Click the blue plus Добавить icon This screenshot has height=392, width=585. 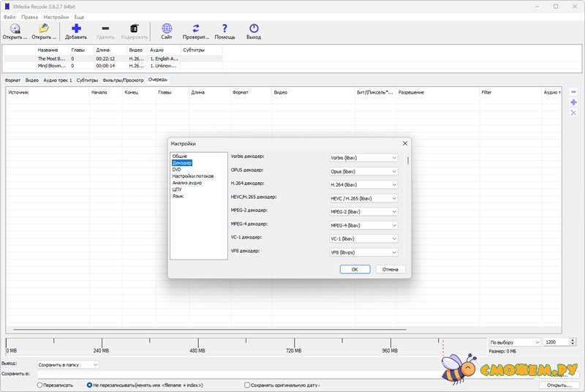pyautogui.click(x=76, y=29)
